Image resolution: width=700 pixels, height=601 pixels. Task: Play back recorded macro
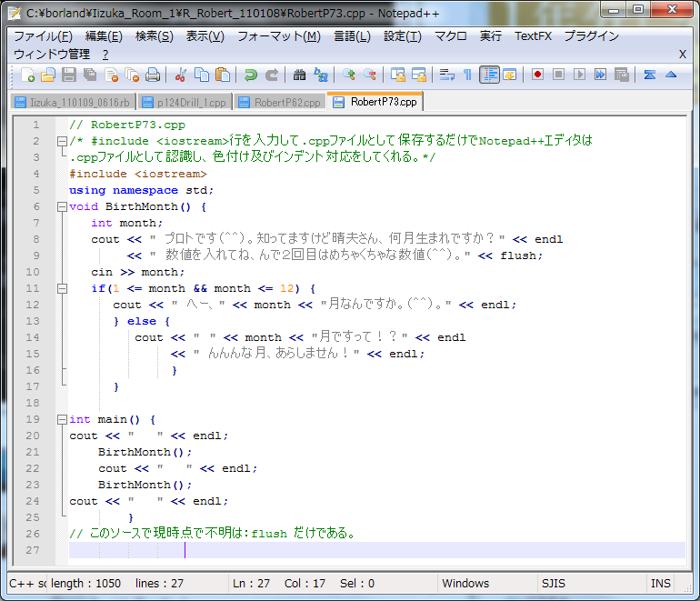[579, 75]
